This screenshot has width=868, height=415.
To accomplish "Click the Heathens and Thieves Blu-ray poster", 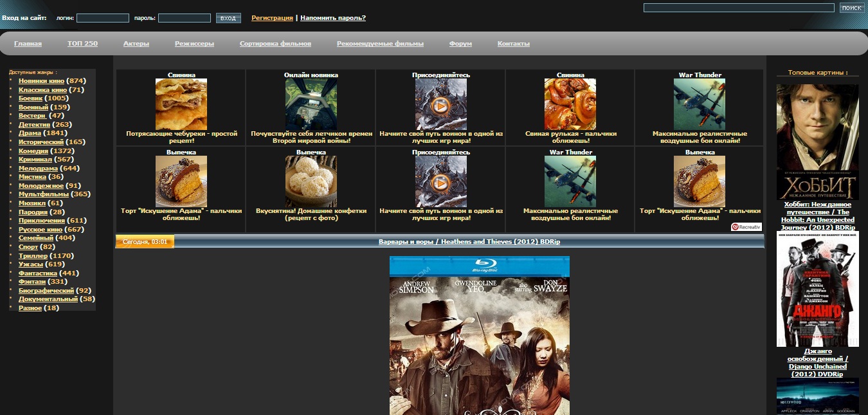I will [x=480, y=335].
